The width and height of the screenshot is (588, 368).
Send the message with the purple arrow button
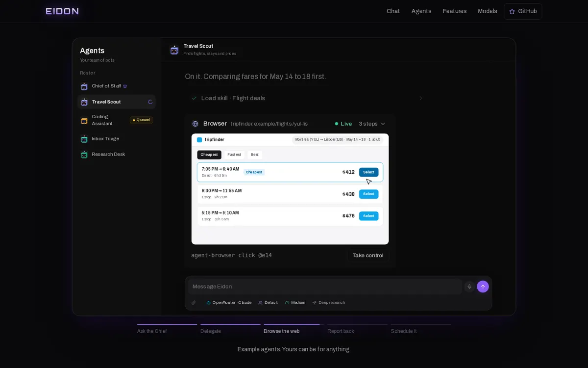tap(483, 287)
